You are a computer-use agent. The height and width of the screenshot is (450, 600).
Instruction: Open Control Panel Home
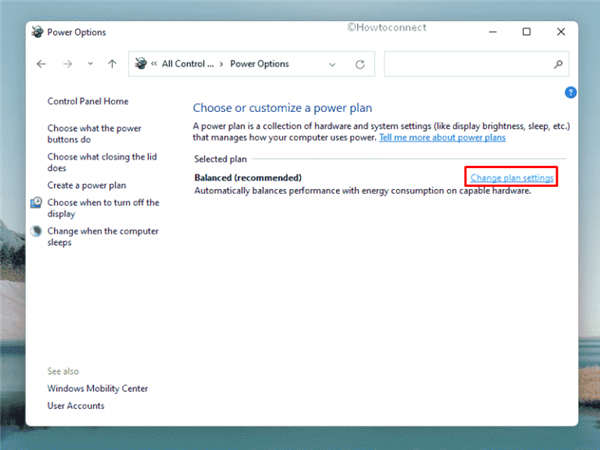click(88, 101)
